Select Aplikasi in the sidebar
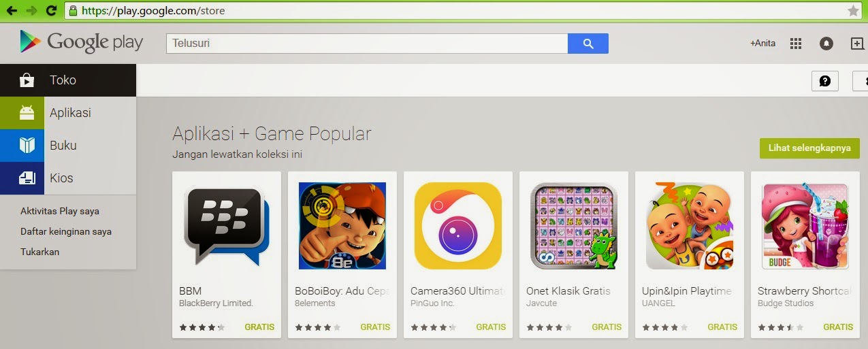Viewport: 868px width, 349px height. pos(68,113)
